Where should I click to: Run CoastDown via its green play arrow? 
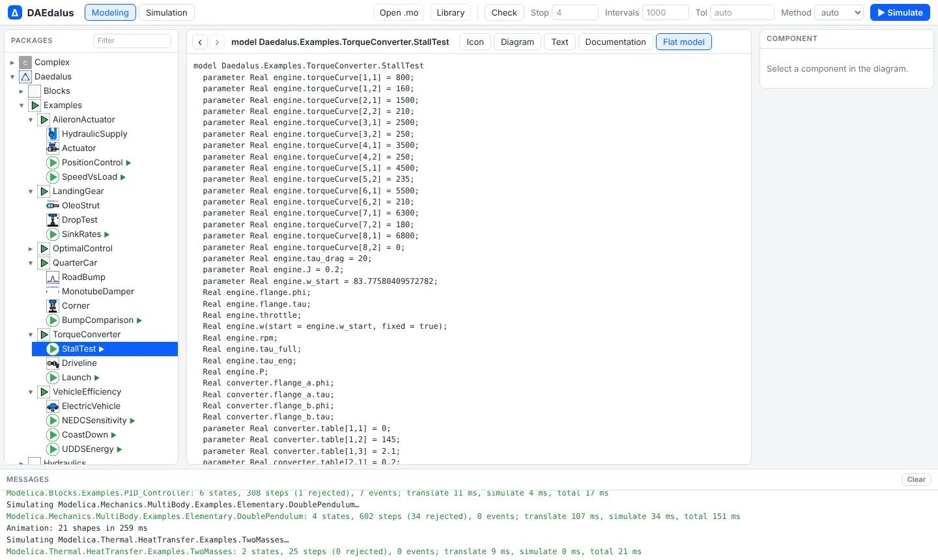(114, 435)
